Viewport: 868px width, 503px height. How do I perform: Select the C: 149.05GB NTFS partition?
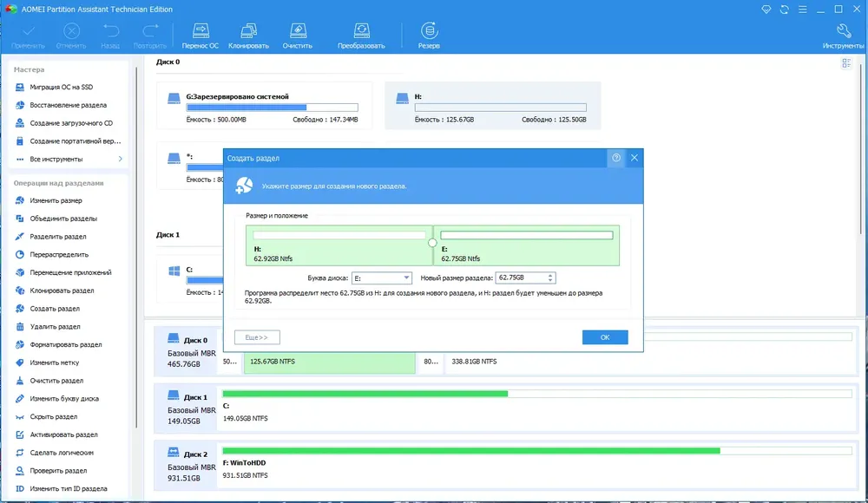point(537,407)
